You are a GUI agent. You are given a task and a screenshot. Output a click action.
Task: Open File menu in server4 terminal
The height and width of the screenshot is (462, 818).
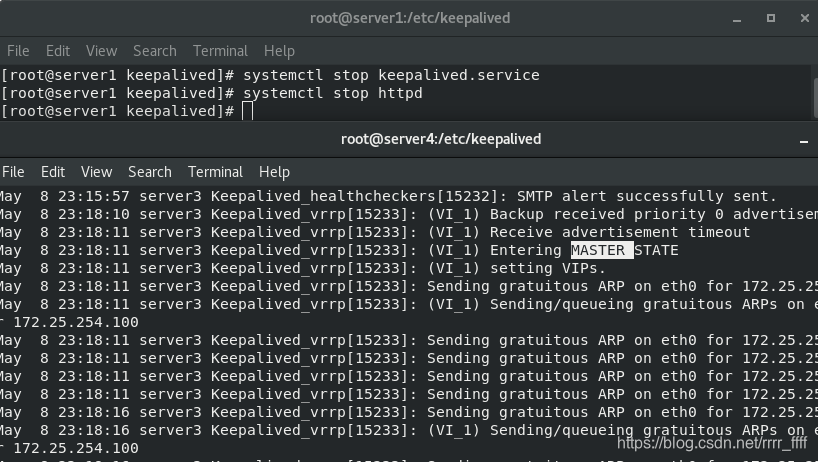pos(13,172)
